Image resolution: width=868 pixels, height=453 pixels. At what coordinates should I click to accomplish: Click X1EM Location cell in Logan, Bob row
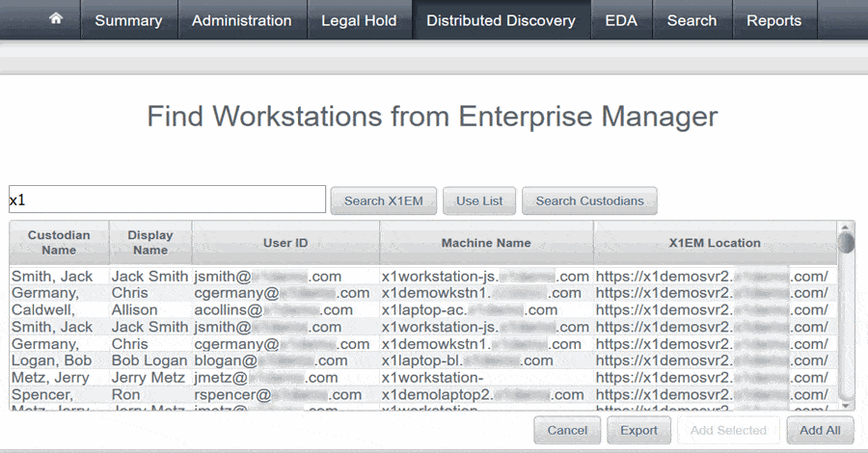coord(715,360)
